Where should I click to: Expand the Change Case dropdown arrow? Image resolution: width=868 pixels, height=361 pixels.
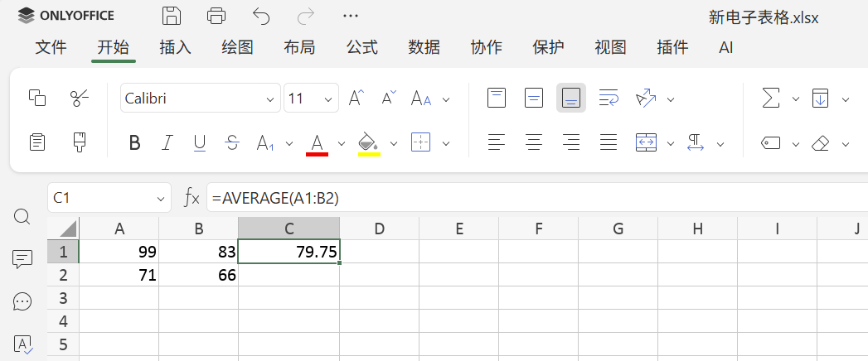tap(446, 99)
